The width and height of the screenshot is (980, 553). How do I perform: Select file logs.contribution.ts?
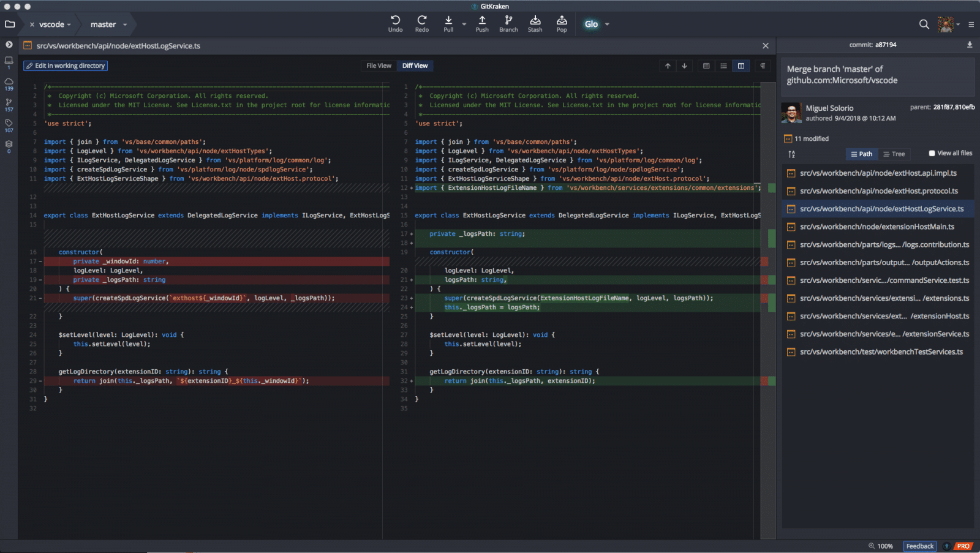(x=878, y=244)
